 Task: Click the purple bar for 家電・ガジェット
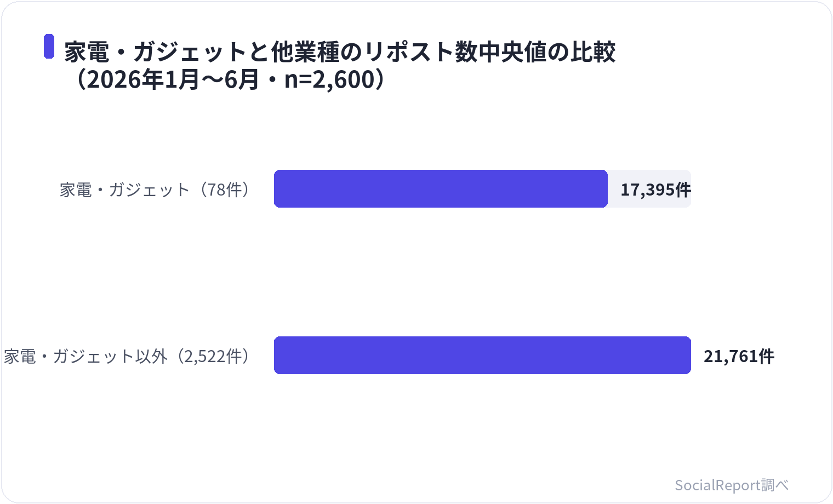pyautogui.click(x=441, y=188)
